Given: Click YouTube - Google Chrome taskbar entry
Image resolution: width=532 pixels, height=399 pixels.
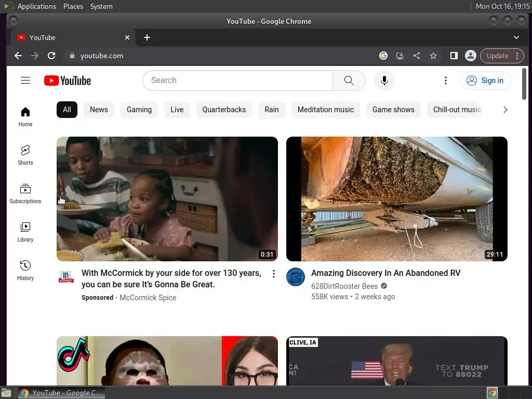Looking at the screenshot, I should coord(61,393).
